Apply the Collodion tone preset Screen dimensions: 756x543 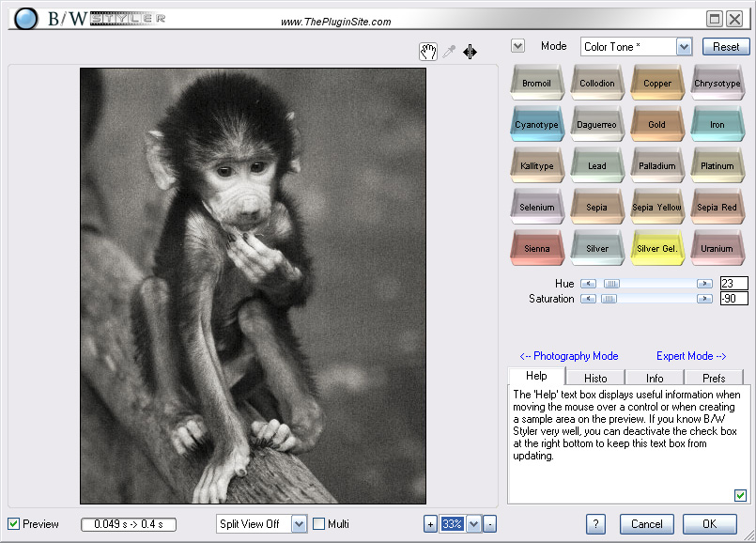click(x=597, y=83)
